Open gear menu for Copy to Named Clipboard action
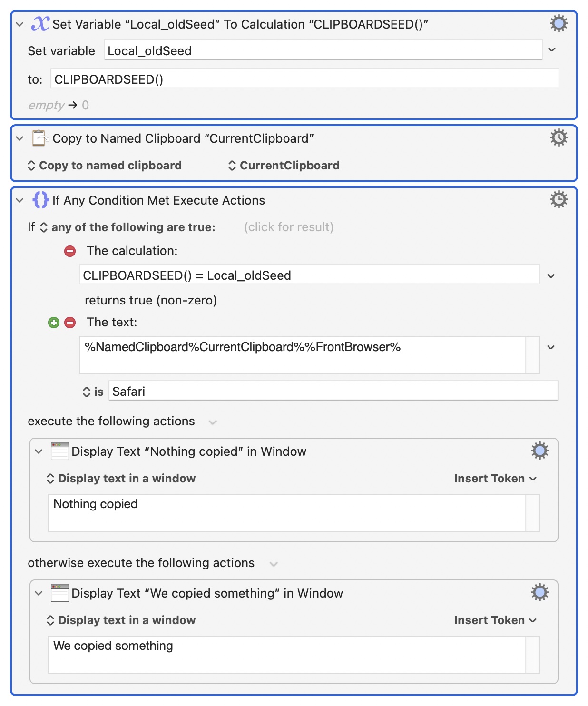Image resolution: width=588 pixels, height=706 pixels. pyautogui.click(x=559, y=138)
